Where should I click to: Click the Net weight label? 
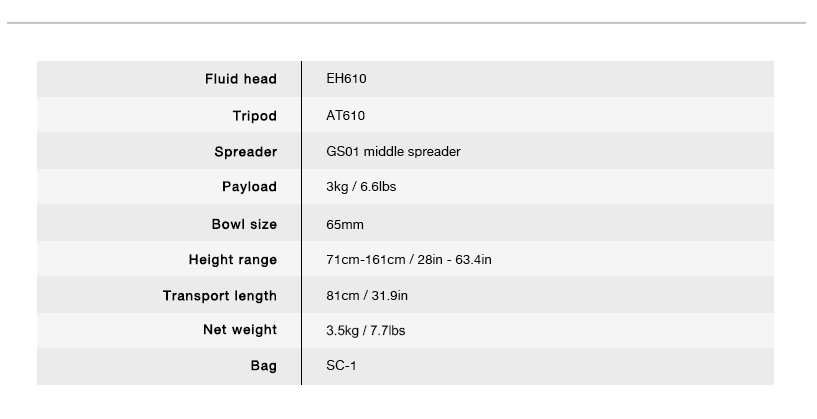coord(240,330)
